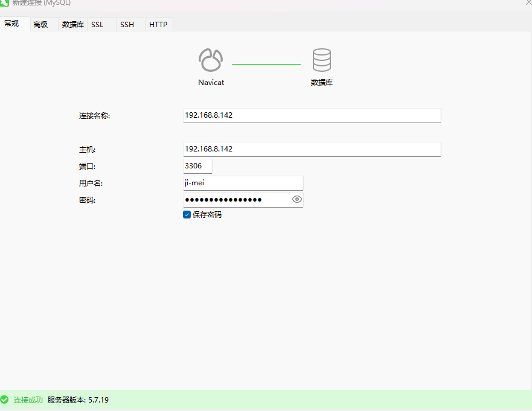Click the 连接名称: label

[x=94, y=116]
